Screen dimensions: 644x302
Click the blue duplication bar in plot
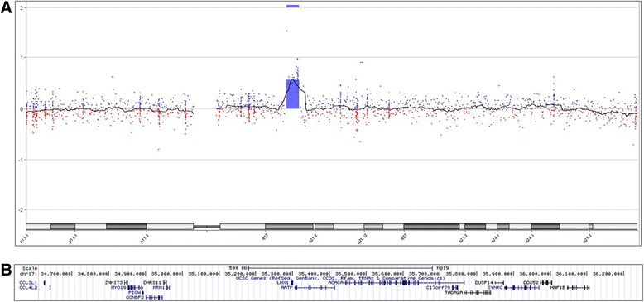coord(292,94)
